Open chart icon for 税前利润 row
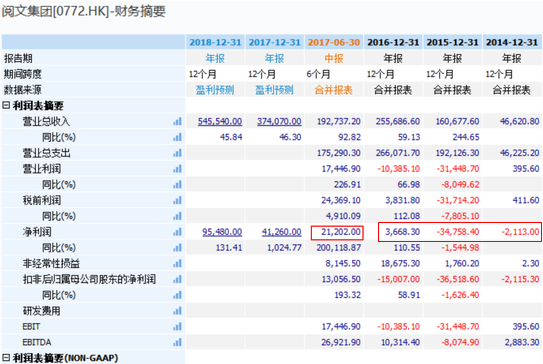The image size is (543, 364). (x=177, y=201)
